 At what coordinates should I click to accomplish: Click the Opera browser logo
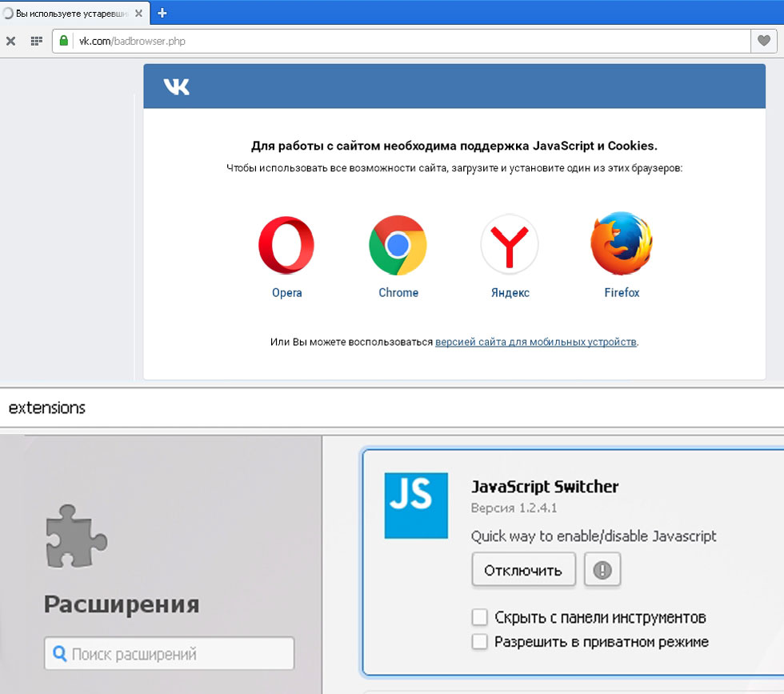click(x=286, y=245)
